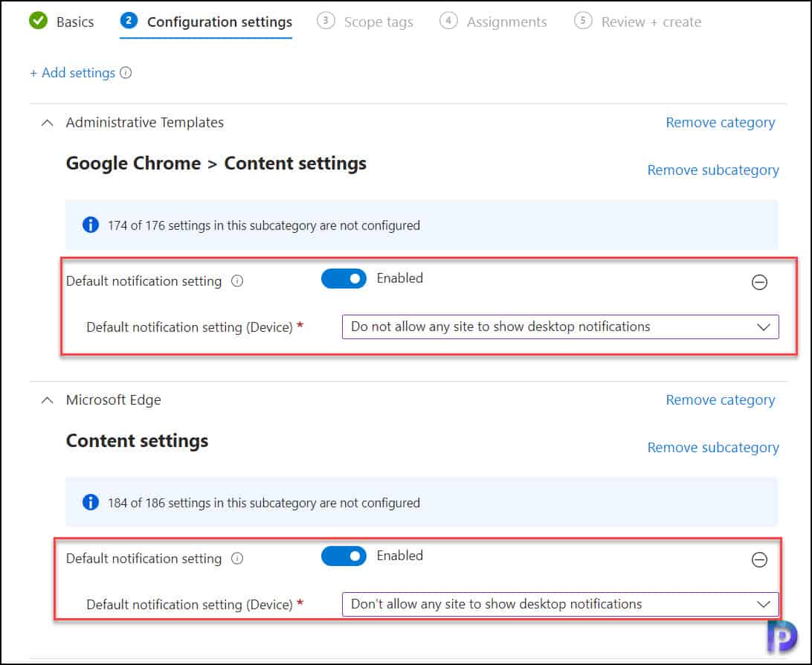Image resolution: width=812 pixels, height=665 pixels.
Task: Remove the Edge Default notification setting with minus icon
Action: point(759,559)
